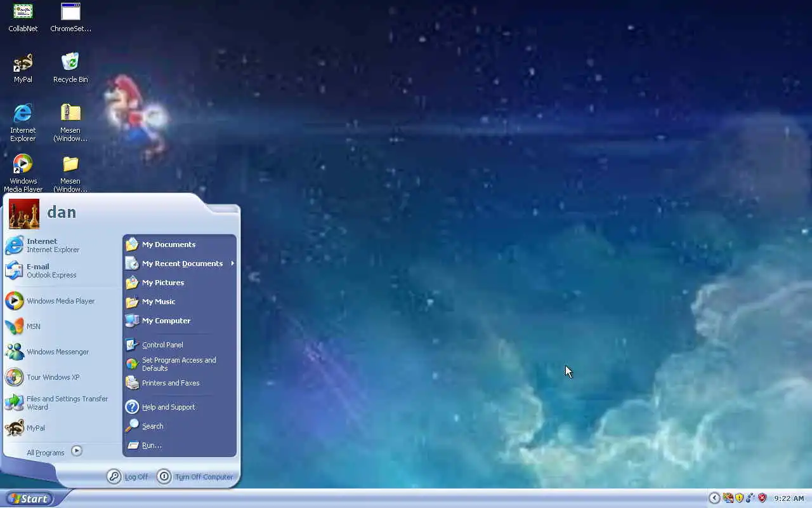Click the blue dots network tray icon
The height and width of the screenshot is (508, 812).
750,498
